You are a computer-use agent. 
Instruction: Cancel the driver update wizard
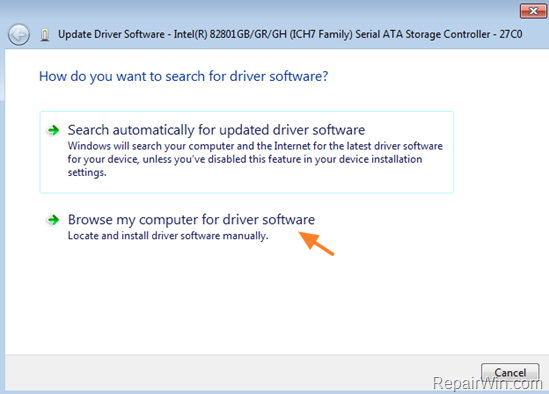(510, 373)
